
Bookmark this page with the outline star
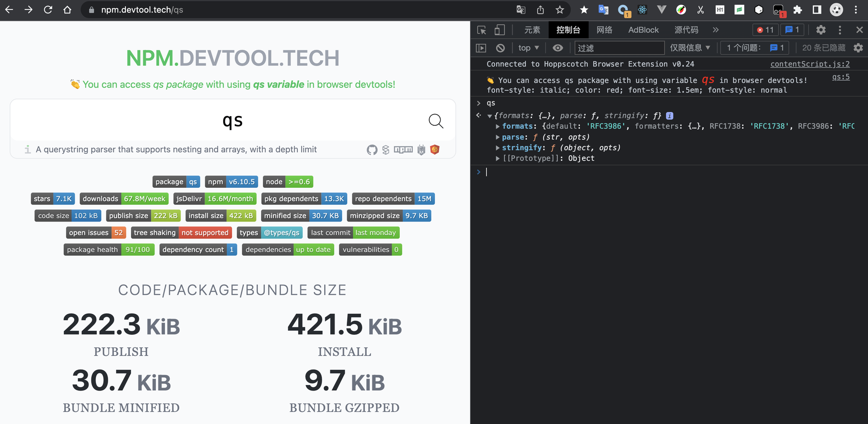coord(560,10)
